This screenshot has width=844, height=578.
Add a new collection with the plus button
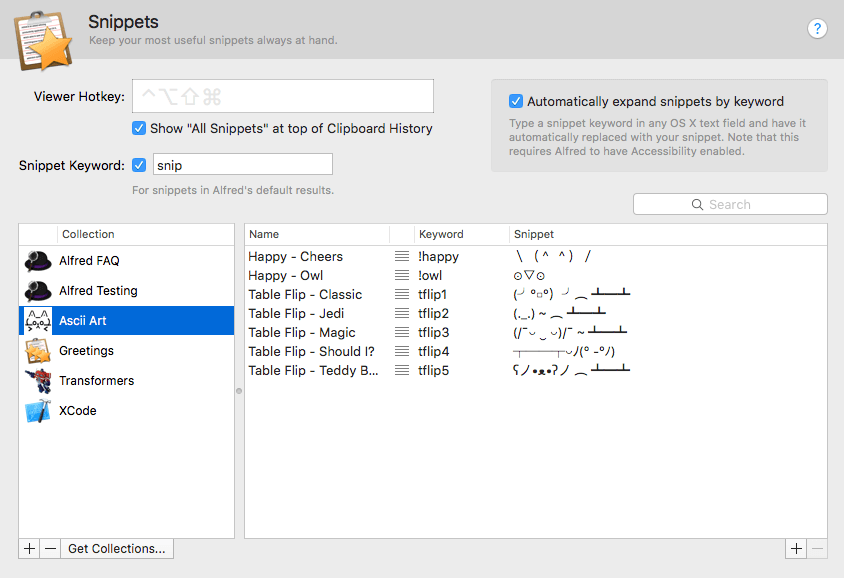[28, 548]
